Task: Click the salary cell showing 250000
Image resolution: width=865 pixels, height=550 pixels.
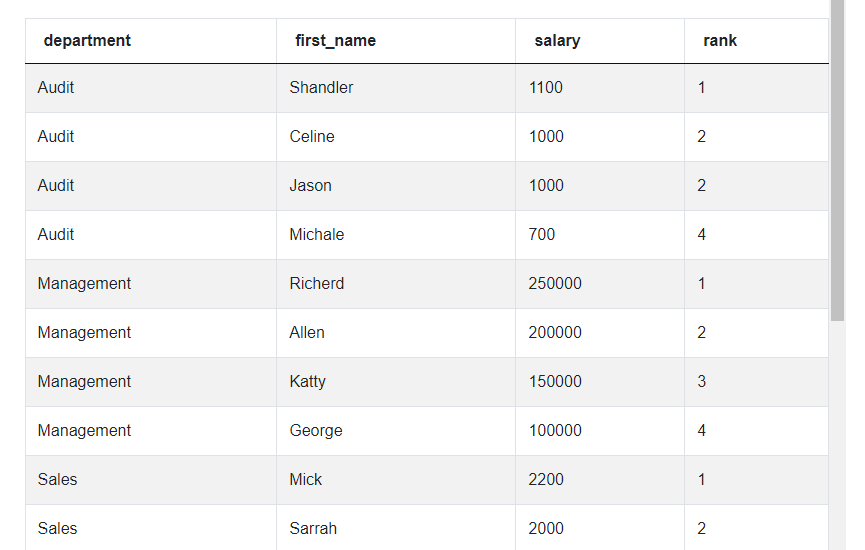Action: coord(555,284)
